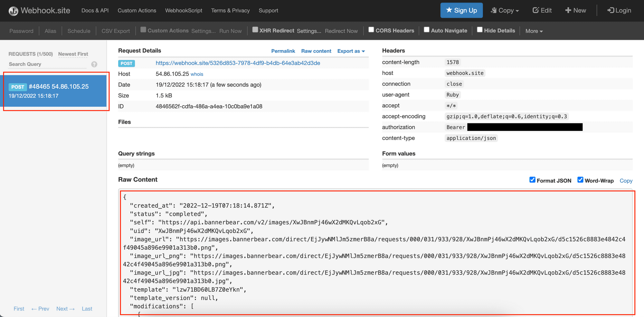Click the Permalink link
644x317 pixels.
coord(283,51)
